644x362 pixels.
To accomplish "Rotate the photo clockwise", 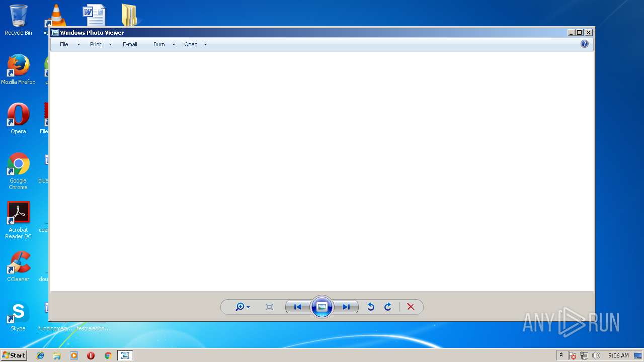I will (388, 307).
